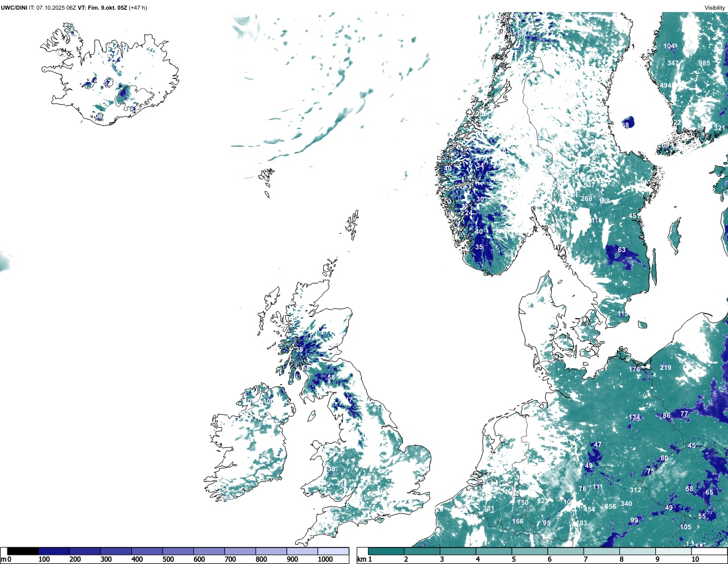Click the '105' value on the map
The width and height of the screenshot is (728, 564).
pos(686,527)
